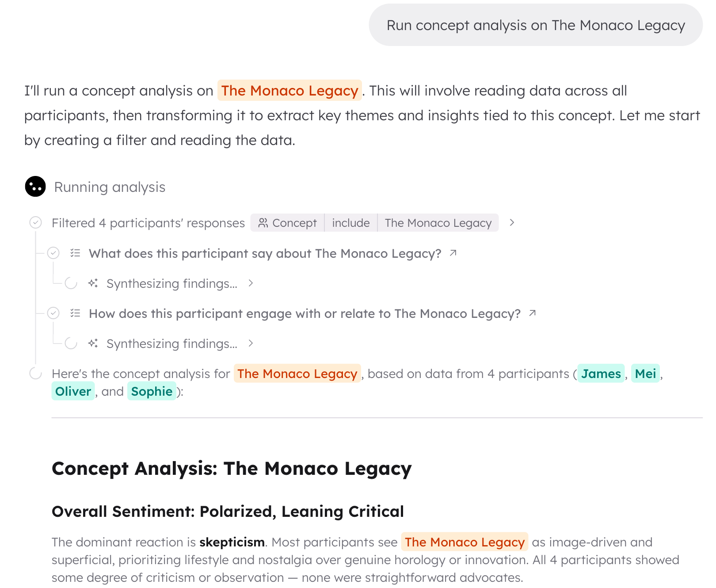Open the Sophie participant tag
This screenshot has width=716, height=588.
[x=152, y=391]
